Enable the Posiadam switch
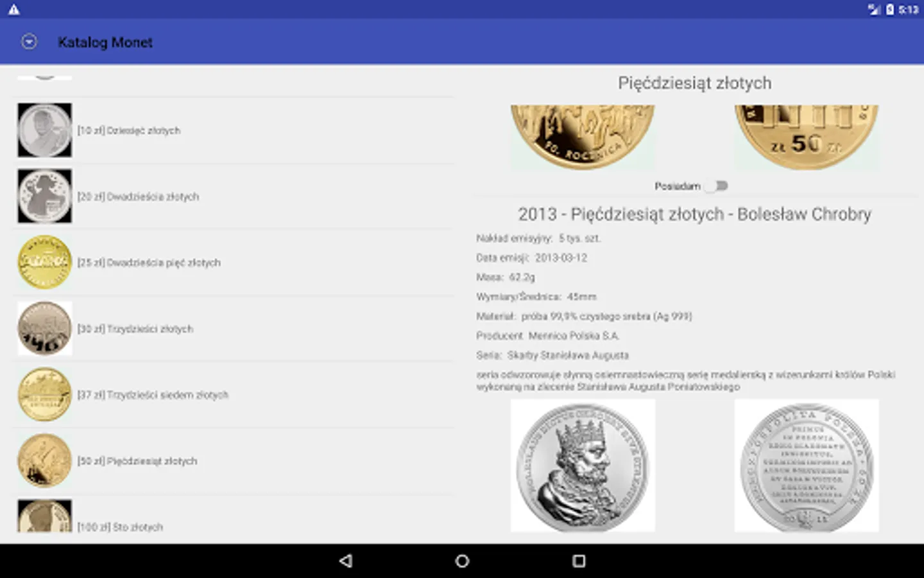The height and width of the screenshot is (578, 924). click(x=718, y=186)
